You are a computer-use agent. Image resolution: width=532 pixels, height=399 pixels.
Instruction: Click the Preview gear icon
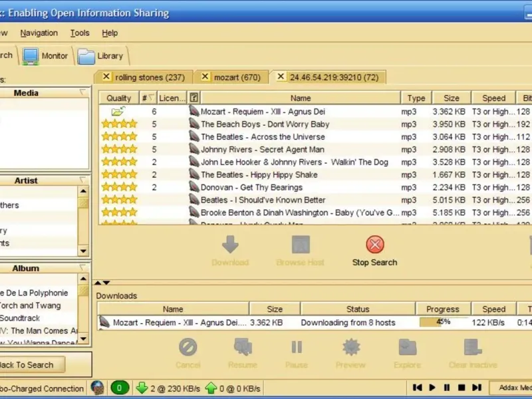(351, 347)
